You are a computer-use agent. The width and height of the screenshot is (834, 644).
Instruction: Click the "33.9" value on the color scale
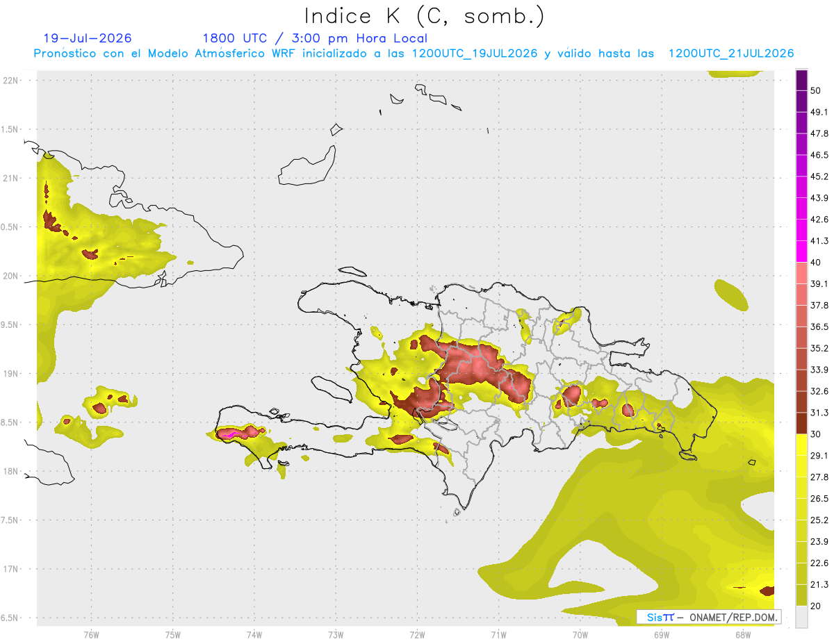point(819,370)
